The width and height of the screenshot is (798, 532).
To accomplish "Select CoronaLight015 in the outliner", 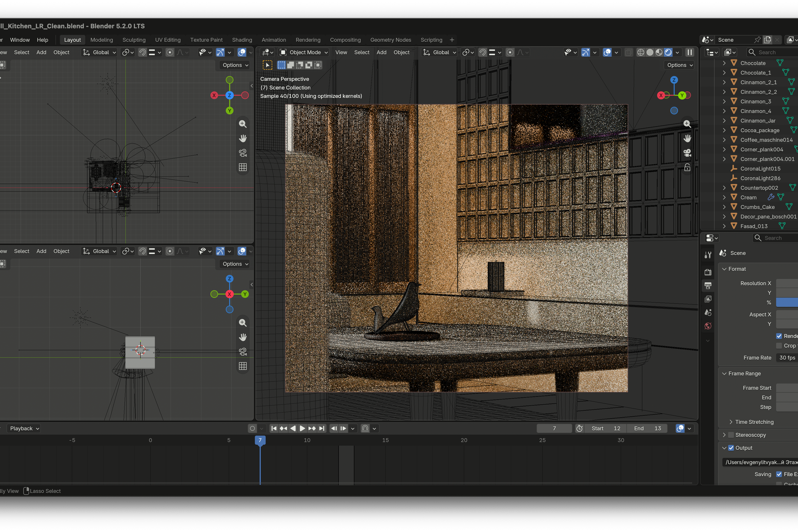I will point(760,169).
